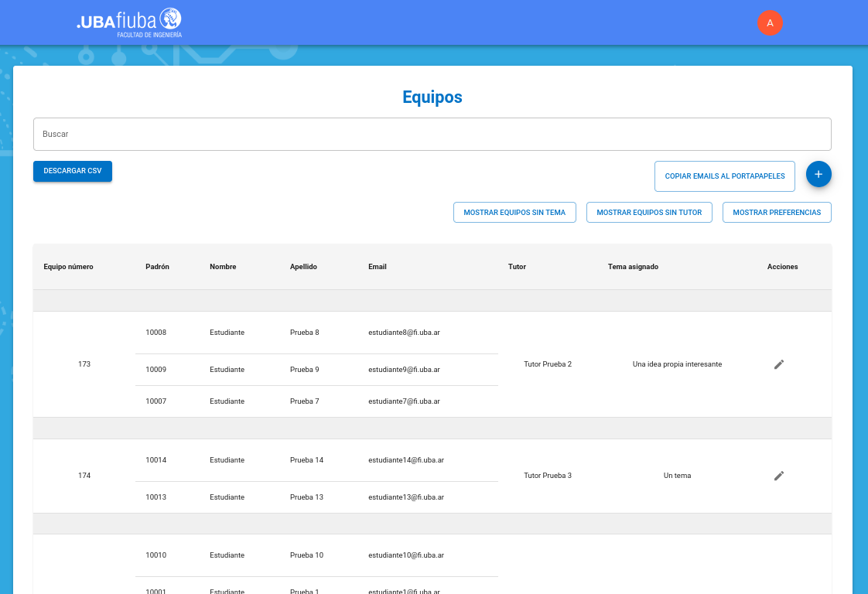
Task: Click the Tema asignado column header
Action: click(x=633, y=267)
